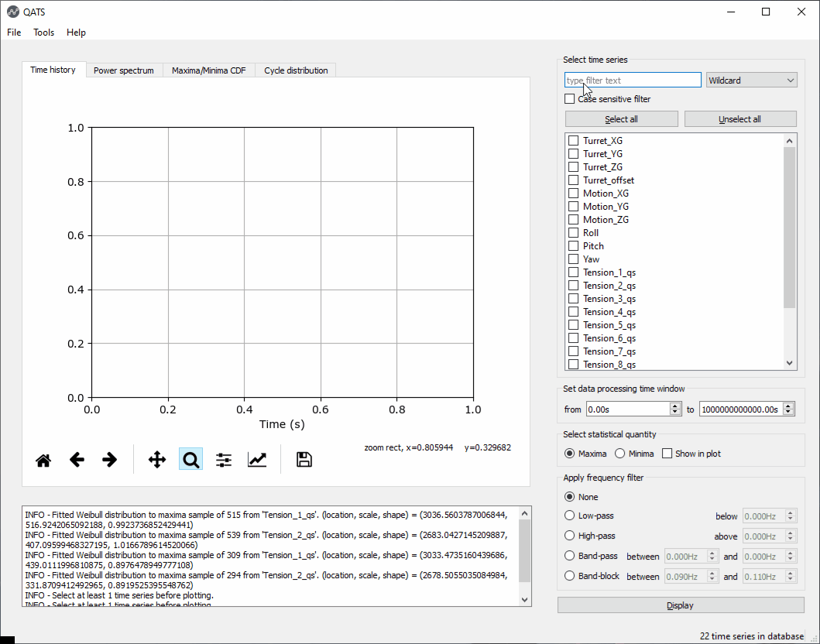Viewport: 820px width, 644px height.
Task: Save the figure with floppy icon
Action: click(304, 460)
